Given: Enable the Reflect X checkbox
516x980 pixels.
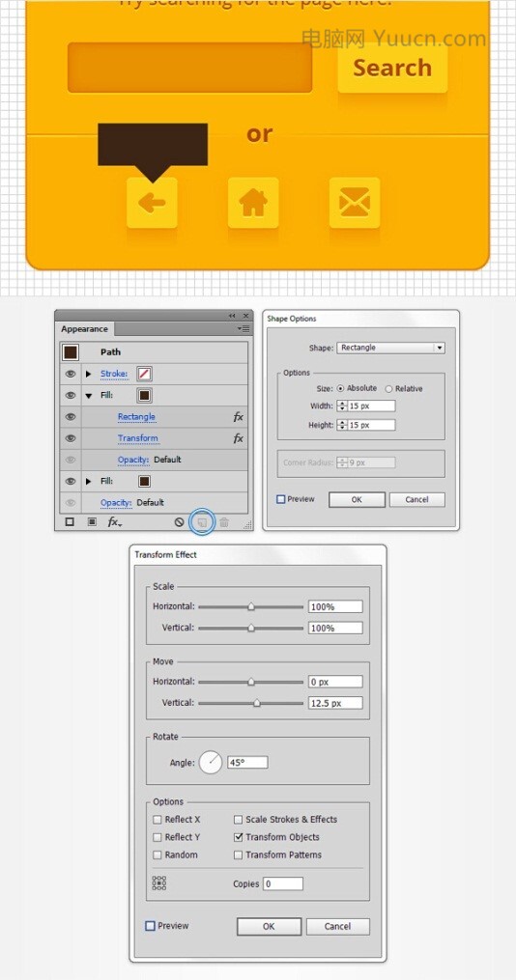Looking at the screenshot, I should tap(157, 820).
